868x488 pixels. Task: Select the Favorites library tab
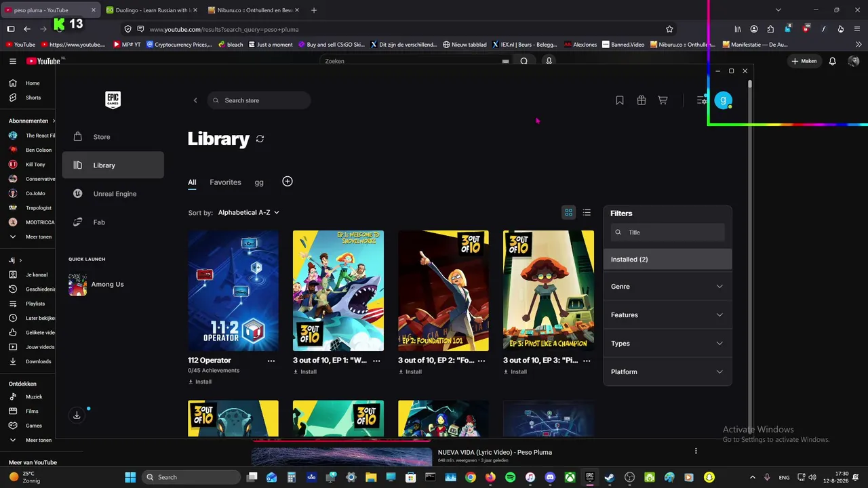coord(225,182)
